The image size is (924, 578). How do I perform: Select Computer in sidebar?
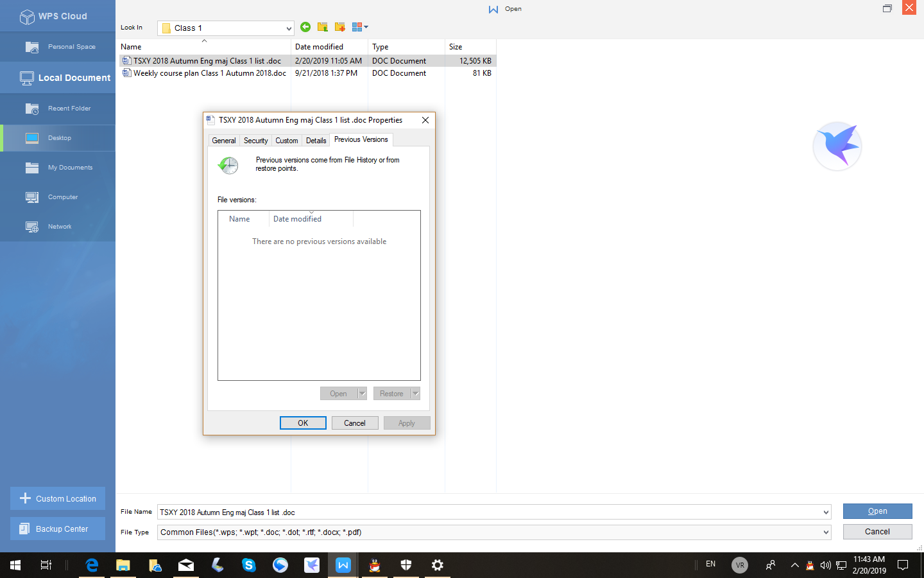click(x=58, y=197)
